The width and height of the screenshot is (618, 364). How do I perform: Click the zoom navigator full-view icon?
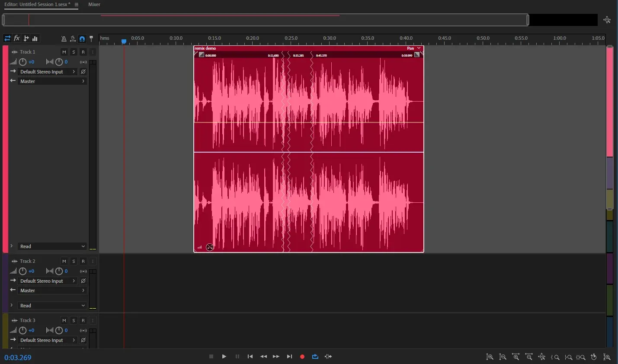607,20
